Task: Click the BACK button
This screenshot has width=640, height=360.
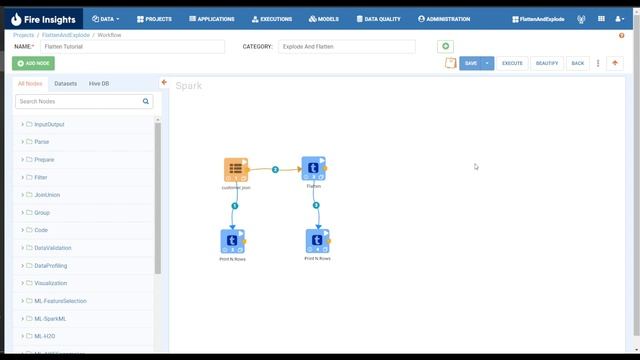Action: [578, 63]
